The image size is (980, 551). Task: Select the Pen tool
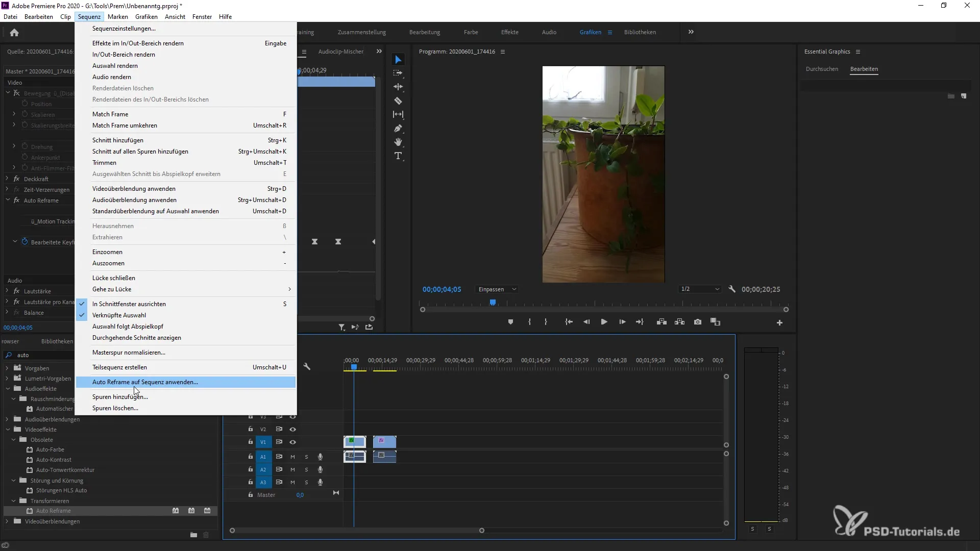[398, 129]
